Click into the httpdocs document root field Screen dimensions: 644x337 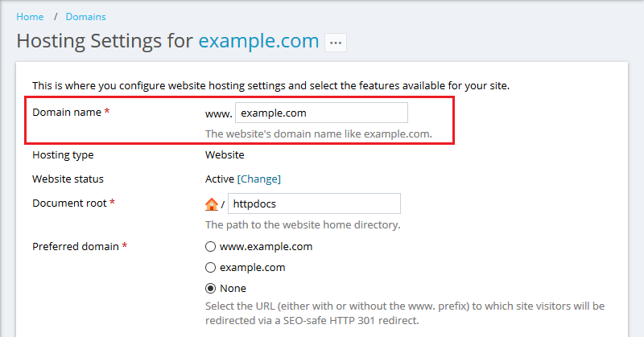314,203
